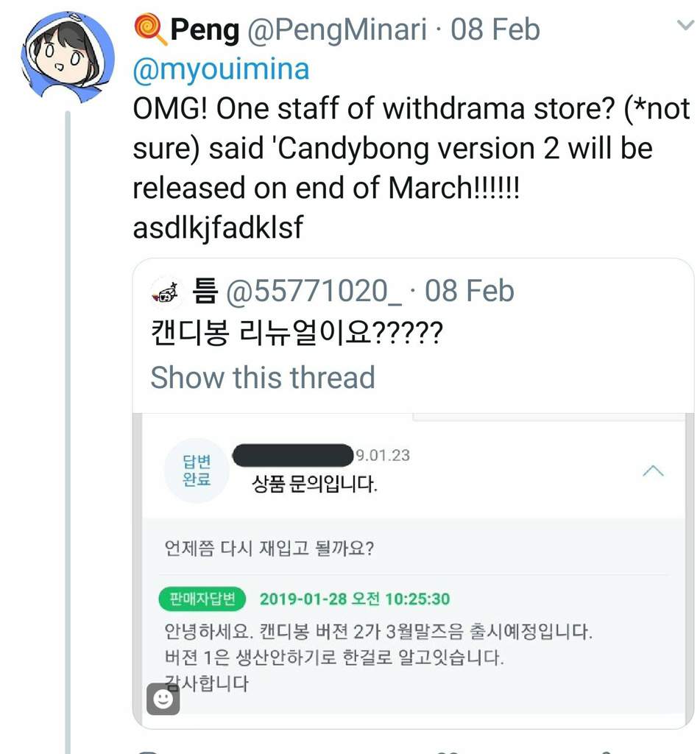Open quoted account handle @55771020_
The image size is (700, 754).
pos(314,292)
